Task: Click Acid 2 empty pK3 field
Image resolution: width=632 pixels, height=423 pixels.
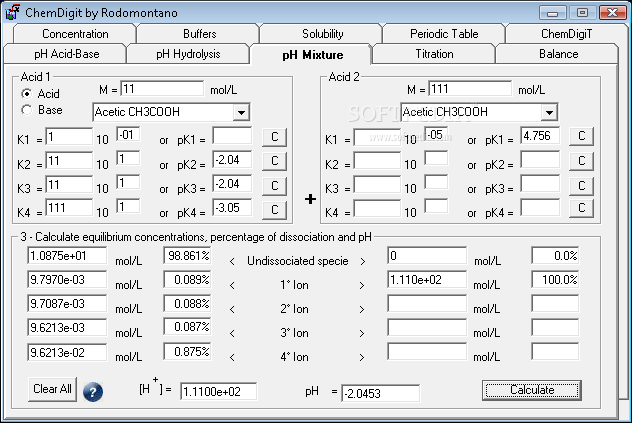Action: coord(540,184)
